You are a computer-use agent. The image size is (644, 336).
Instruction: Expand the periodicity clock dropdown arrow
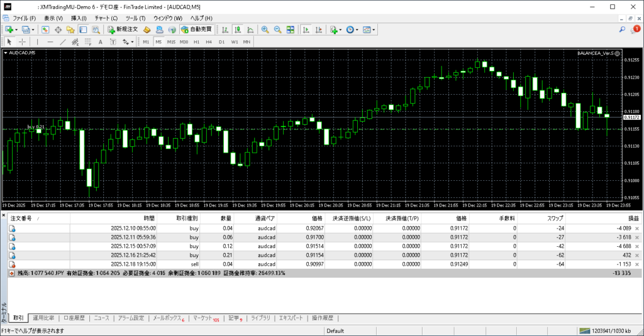[x=357, y=30]
